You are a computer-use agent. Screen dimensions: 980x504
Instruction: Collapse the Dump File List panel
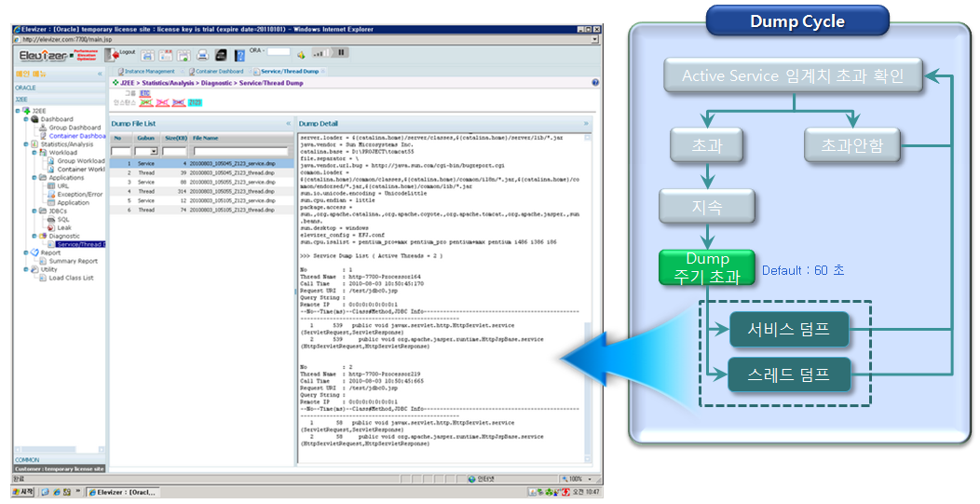[x=288, y=124]
